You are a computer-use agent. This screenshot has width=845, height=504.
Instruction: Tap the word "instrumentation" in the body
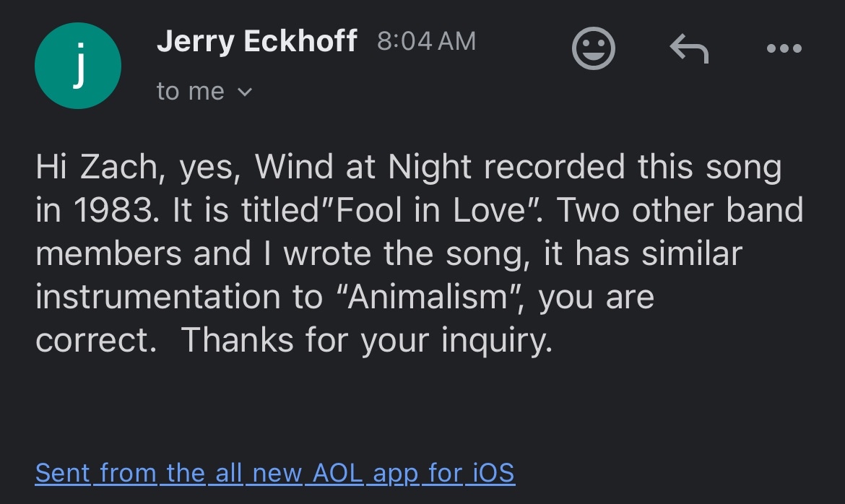pyautogui.click(x=158, y=297)
